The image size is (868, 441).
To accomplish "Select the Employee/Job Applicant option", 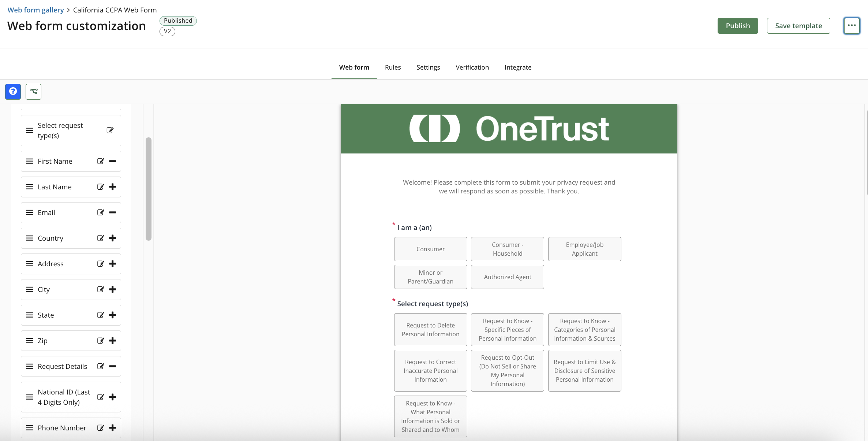I will [x=585, y=249].
